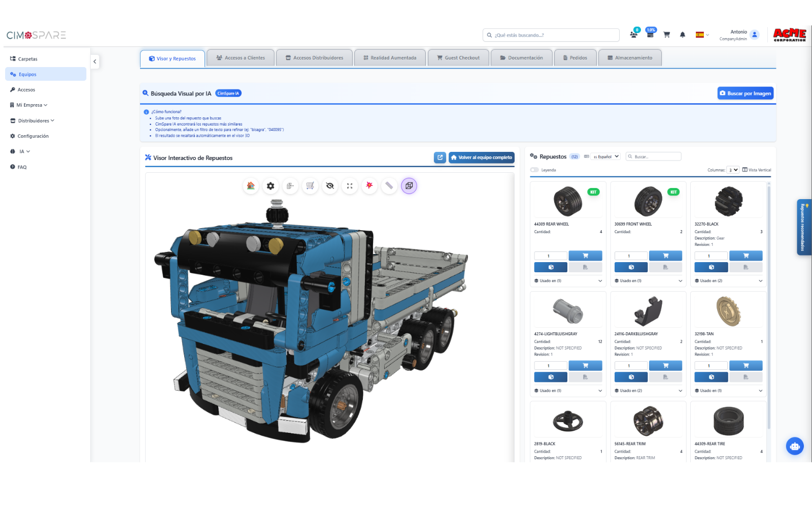Click the home view icon in 3D viewer toolbar
The height and width of the screenshot is (508, 812).
pyautogui.click(x=251, y=186)
